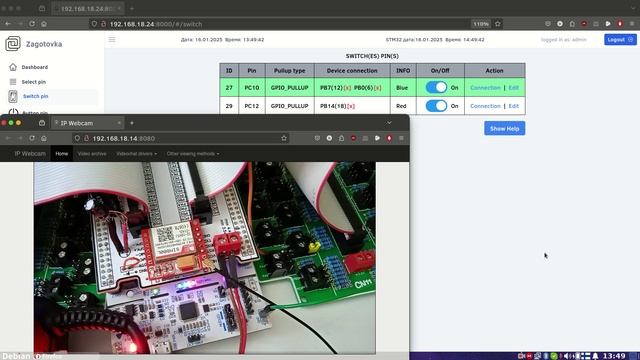
Task: Reload the IP Webcam page
Action: click(32, 138)
